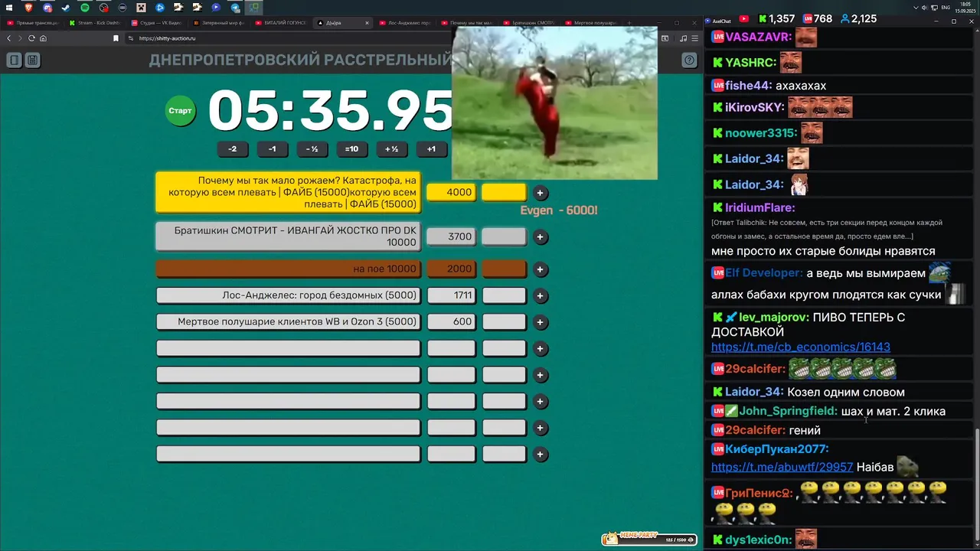Close the active 'Д(ы)ра' tab

(367, 23)
